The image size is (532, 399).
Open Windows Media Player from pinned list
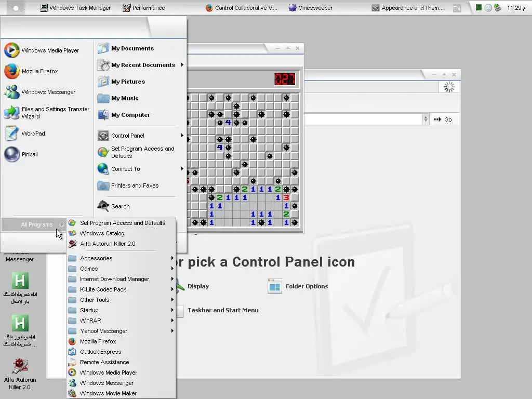coord(42,50)
